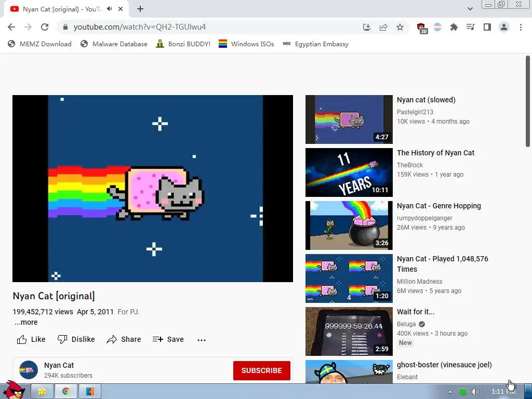The height and width of the screenshot is (399, 532).
Task: Expand description with ...more
Action: pyautogui.click(x=26, y=322)
